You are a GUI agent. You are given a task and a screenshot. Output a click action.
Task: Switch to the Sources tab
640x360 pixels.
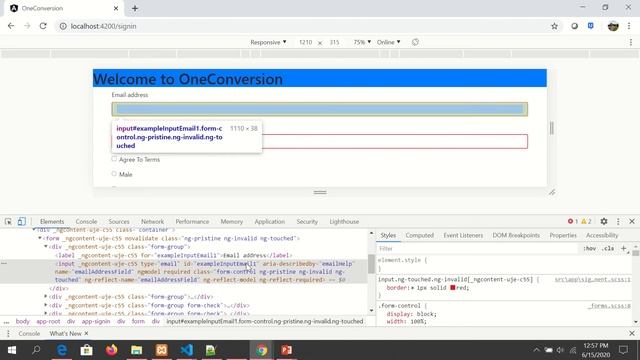tap(119, 221)
